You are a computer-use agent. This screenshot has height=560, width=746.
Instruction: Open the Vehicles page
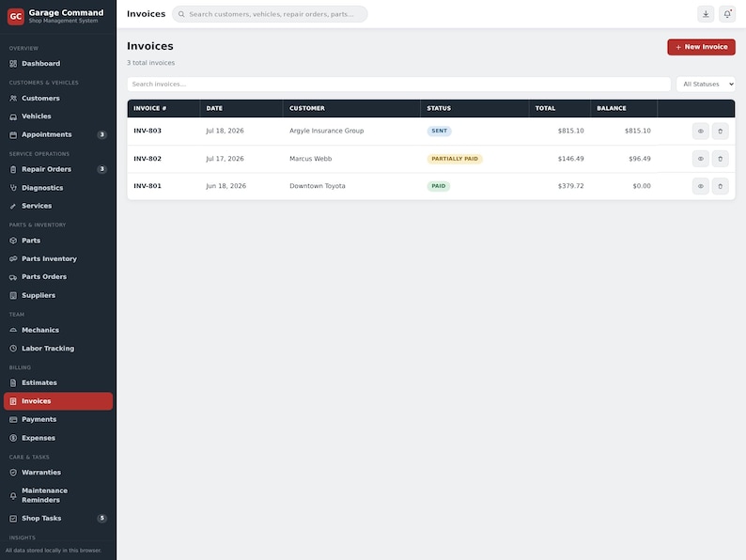[58, 117]
